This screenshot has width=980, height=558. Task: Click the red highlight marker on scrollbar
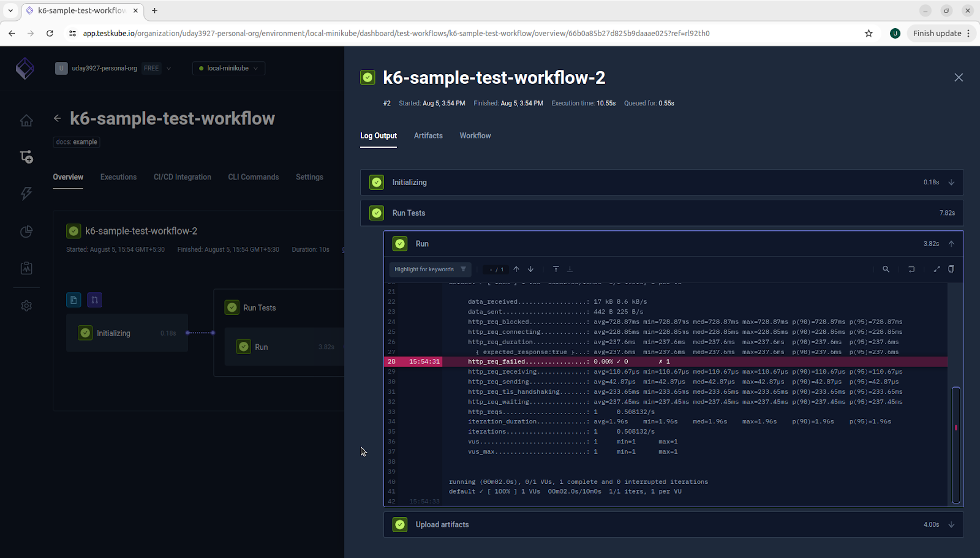point(956,428)
